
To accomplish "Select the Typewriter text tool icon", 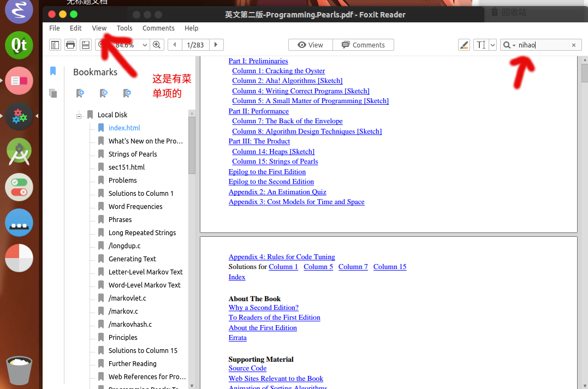I will [x=481, y=45].
